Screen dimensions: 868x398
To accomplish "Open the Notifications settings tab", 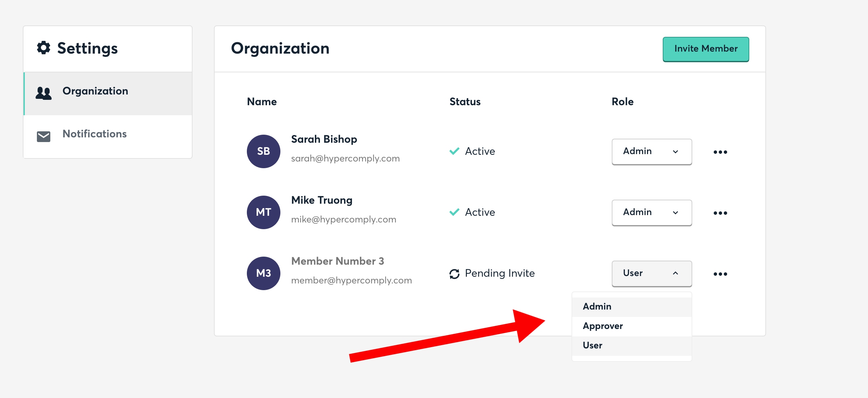I will click(x=94, y=134).
